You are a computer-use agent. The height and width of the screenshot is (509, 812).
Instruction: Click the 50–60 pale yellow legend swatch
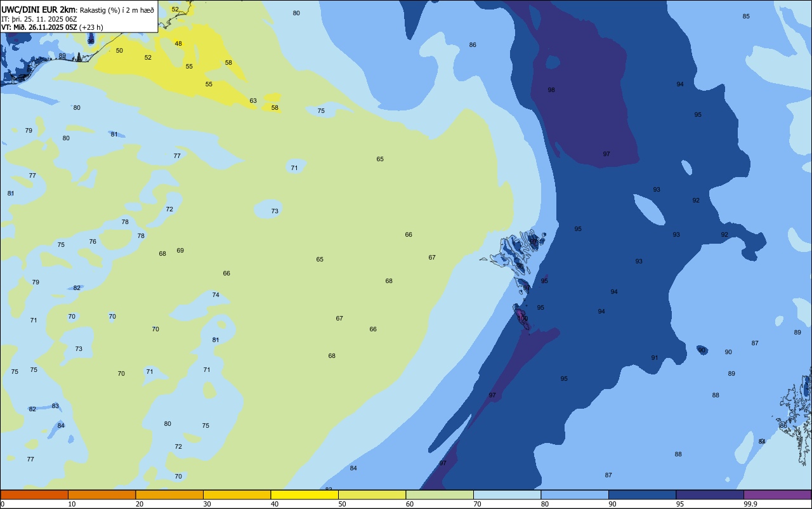[x=372, y=494]
